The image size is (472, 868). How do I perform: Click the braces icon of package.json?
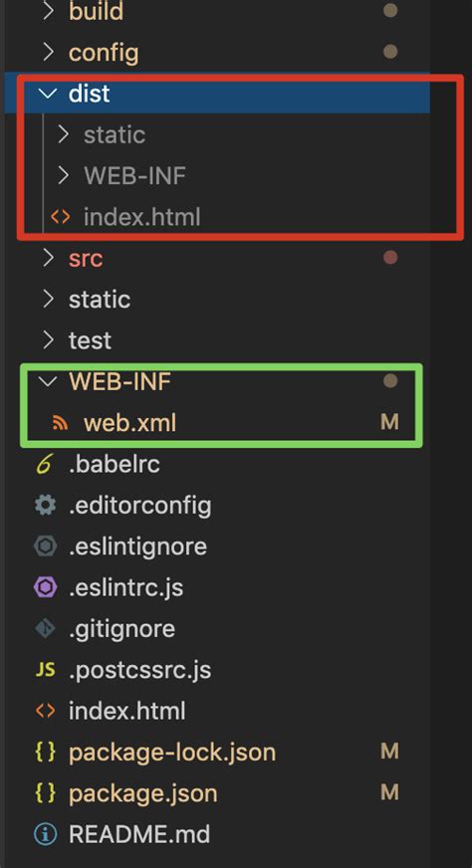[46, 793]
